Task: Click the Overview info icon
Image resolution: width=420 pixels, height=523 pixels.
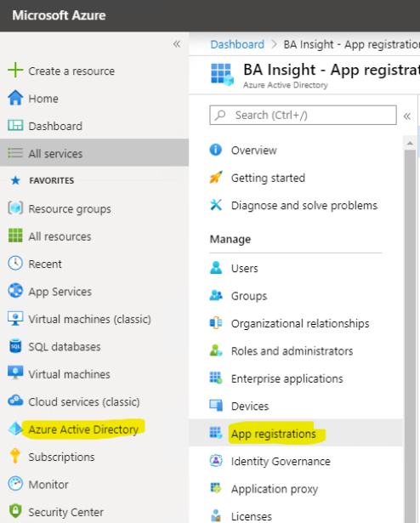Action: [x=215, y=150]
